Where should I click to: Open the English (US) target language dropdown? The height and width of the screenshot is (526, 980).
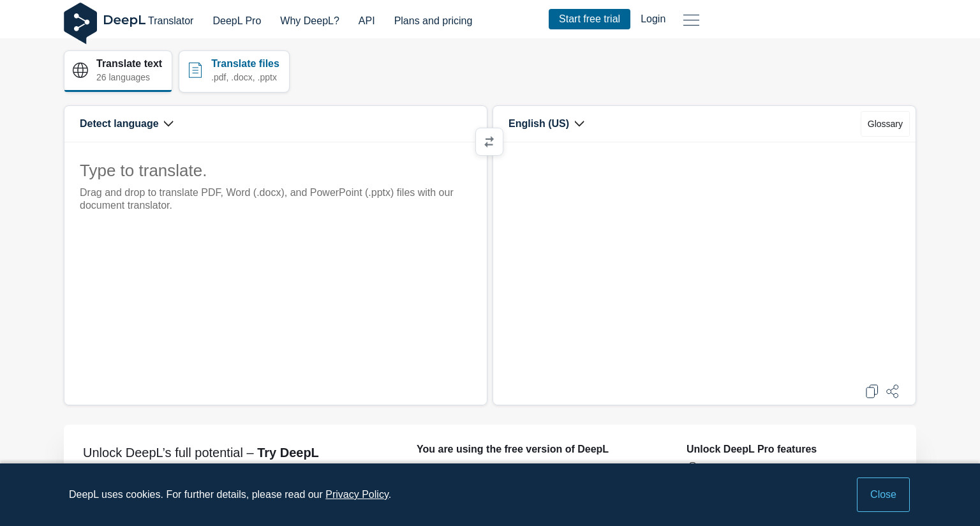[x=546, y=124]
